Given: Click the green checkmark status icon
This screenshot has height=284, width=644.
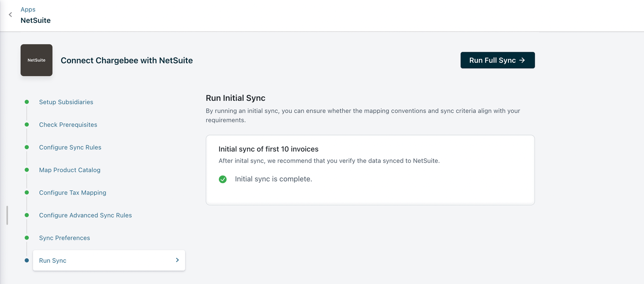Looking at the screenshot, I should point(223,179).
